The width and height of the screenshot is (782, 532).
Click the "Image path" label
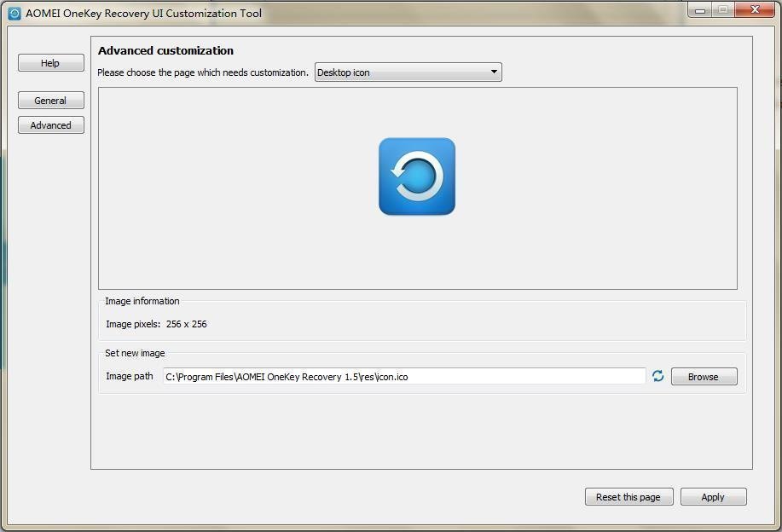point(129,376)
